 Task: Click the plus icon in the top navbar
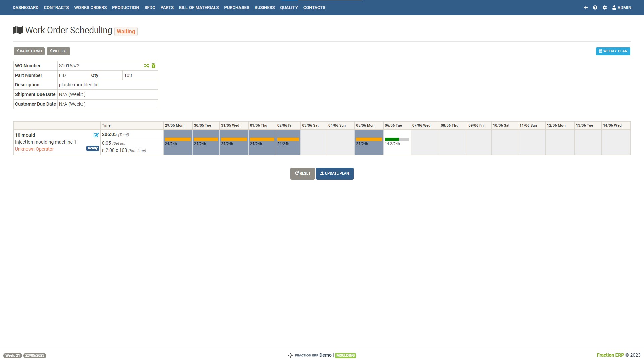pyautogui.click(x=586, y=7)
